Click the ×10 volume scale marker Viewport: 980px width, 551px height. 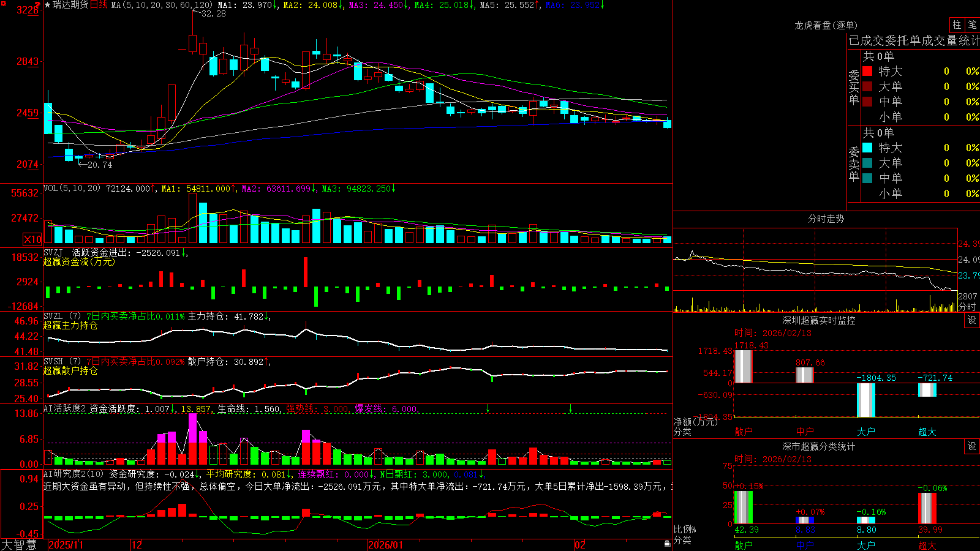[x=32, y=239]
